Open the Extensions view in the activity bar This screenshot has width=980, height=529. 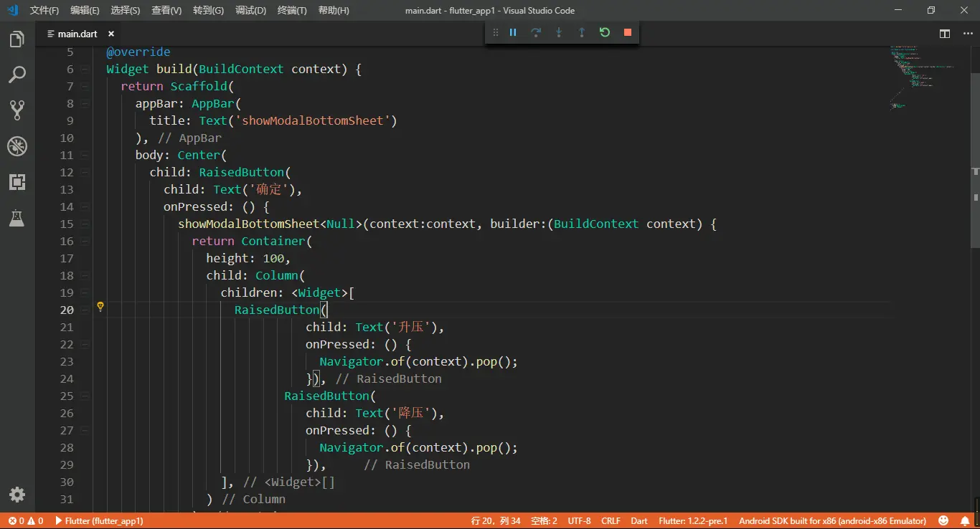point(17,182)
